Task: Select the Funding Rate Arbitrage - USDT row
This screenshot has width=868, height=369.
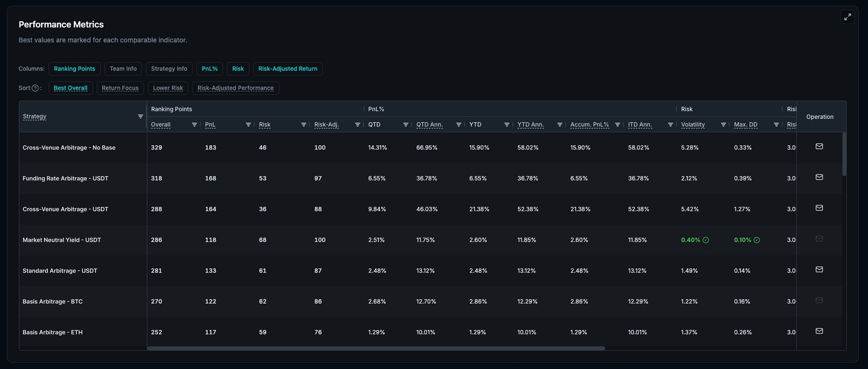Action: 432,178
